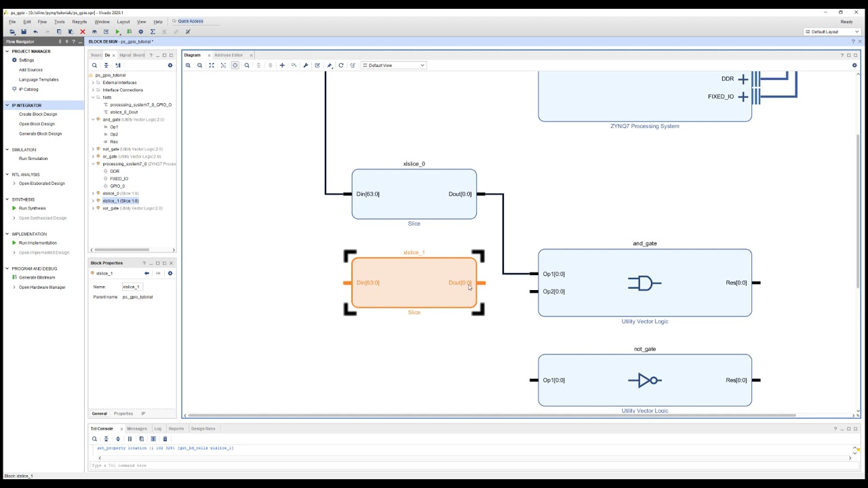
Task: Click the sigma reports icon in main toolbar
Action: point(153,32)
